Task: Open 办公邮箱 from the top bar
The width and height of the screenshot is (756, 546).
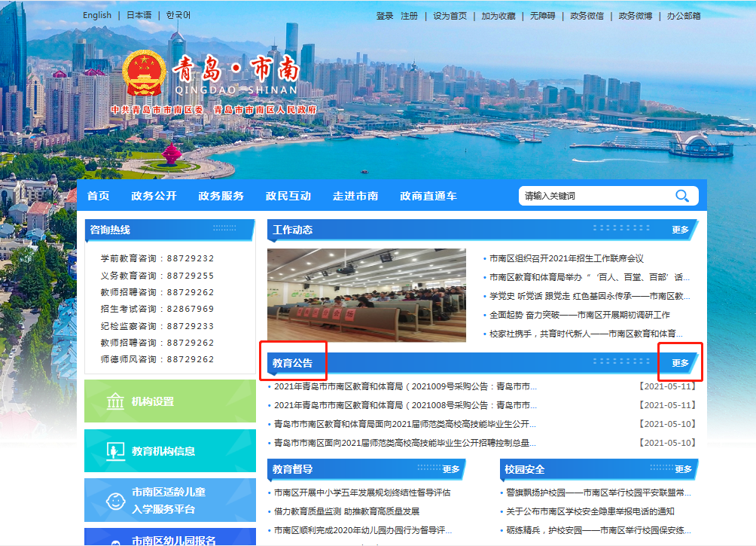Action: [684, 14]
